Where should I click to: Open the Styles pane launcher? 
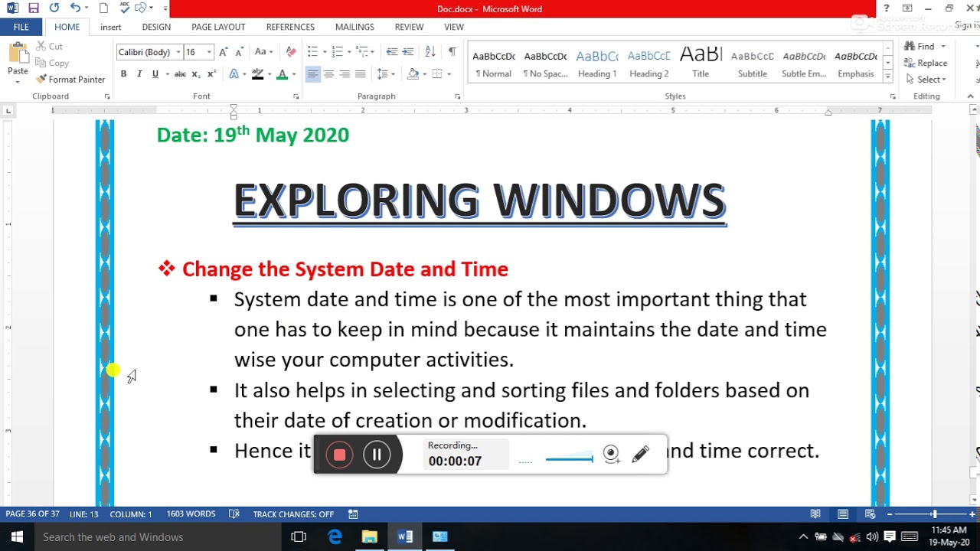tap(893, 96)
